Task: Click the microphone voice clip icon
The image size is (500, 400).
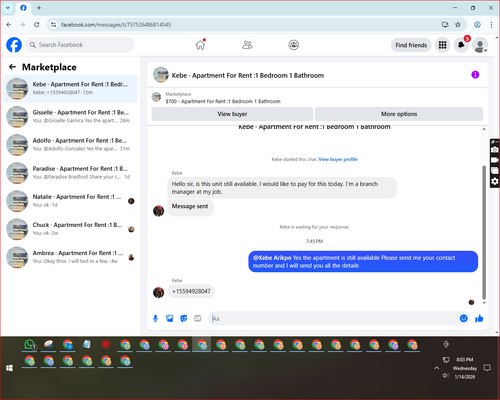Action: pyautogui.click(x=155, y=319)
